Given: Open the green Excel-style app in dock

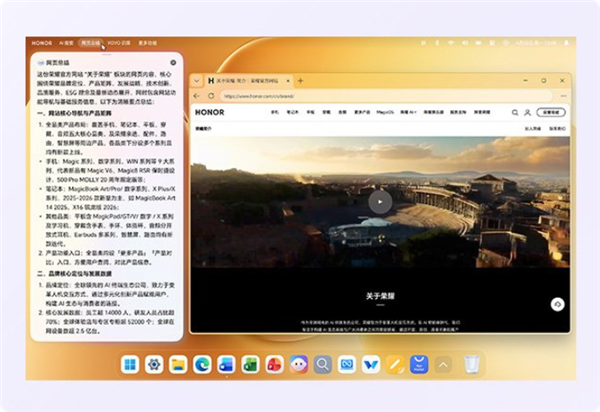Looking at the screenshot, I should tap(251, 365).
